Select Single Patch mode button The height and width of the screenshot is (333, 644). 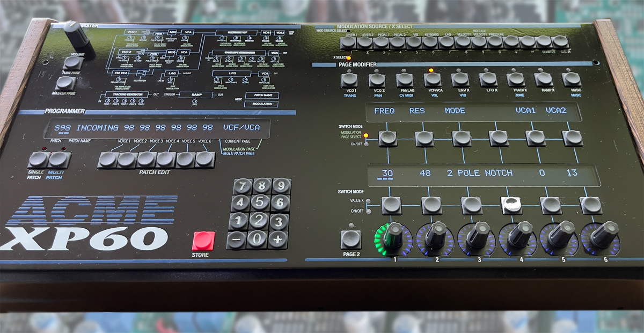39,160
